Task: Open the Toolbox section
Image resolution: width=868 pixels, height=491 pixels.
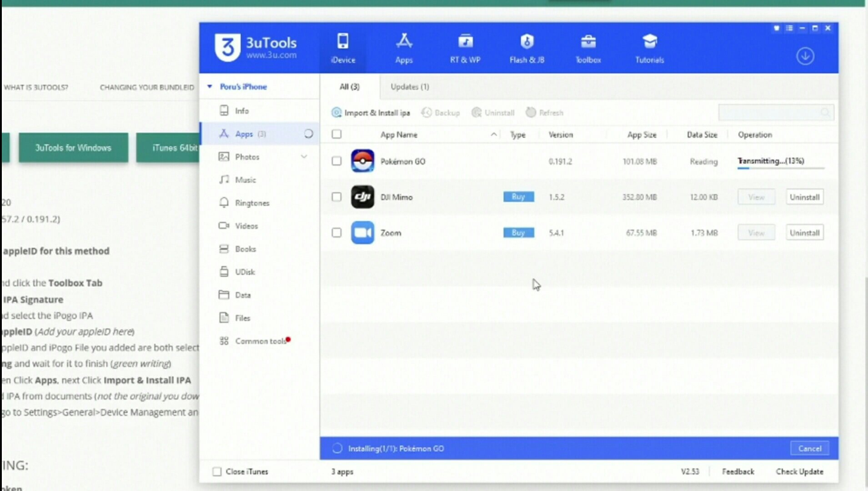Action: (x=588, y=48)
